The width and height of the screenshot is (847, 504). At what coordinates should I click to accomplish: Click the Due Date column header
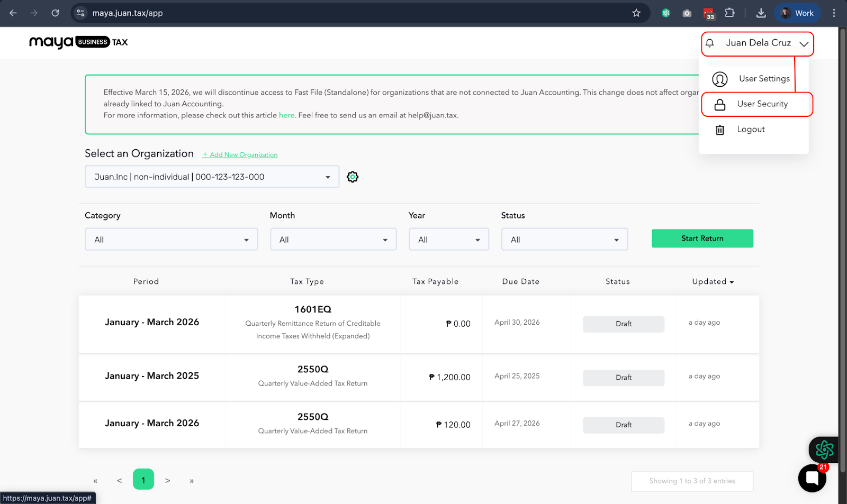click(521, 282)
